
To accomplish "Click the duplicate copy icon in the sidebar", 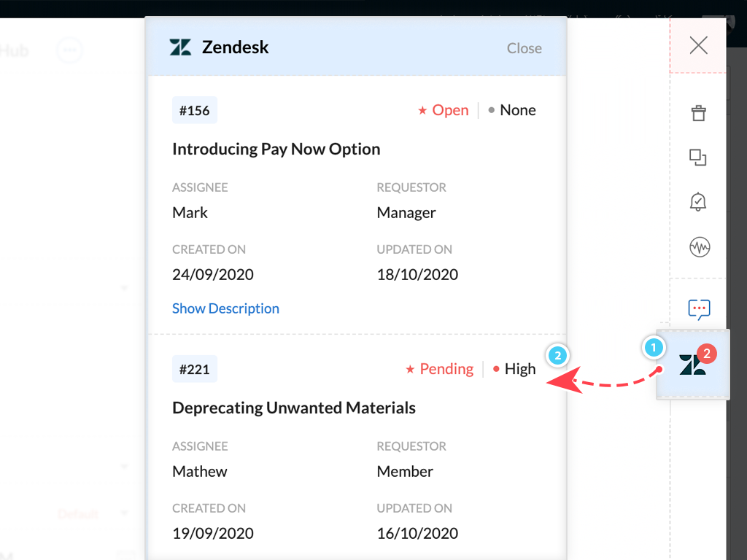I will (x=698, y=157).
